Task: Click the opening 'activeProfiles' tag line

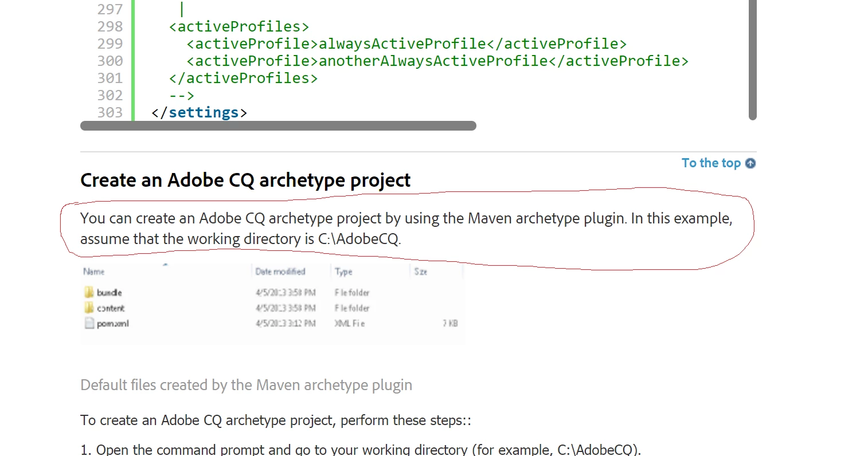Action: click(239, 26)
